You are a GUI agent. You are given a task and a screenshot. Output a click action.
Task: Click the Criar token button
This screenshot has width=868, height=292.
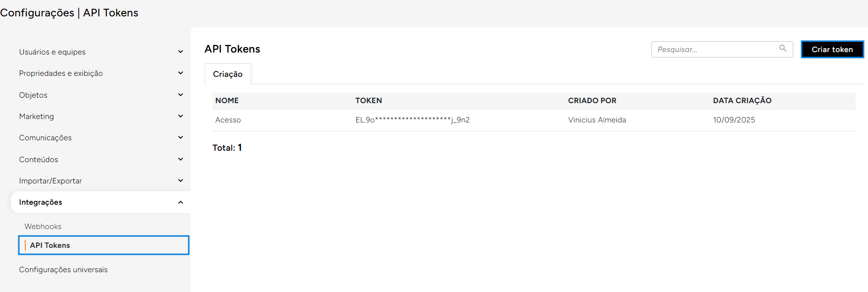[832, 50]
